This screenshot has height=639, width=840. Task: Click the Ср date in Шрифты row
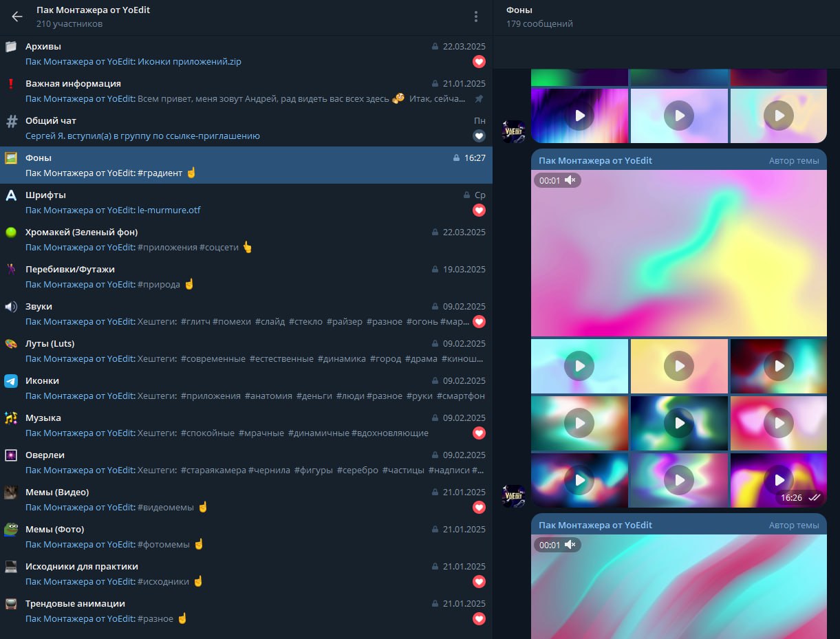(x=480, y=195)
